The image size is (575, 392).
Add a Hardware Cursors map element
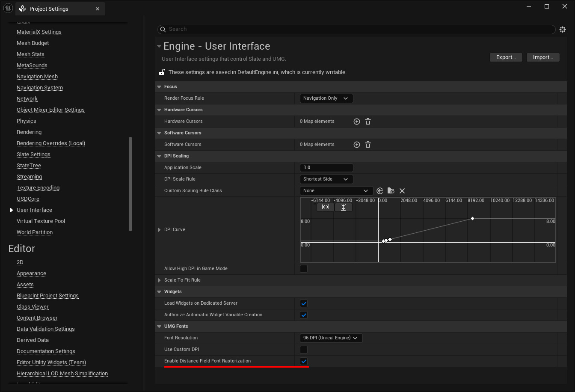357,122
